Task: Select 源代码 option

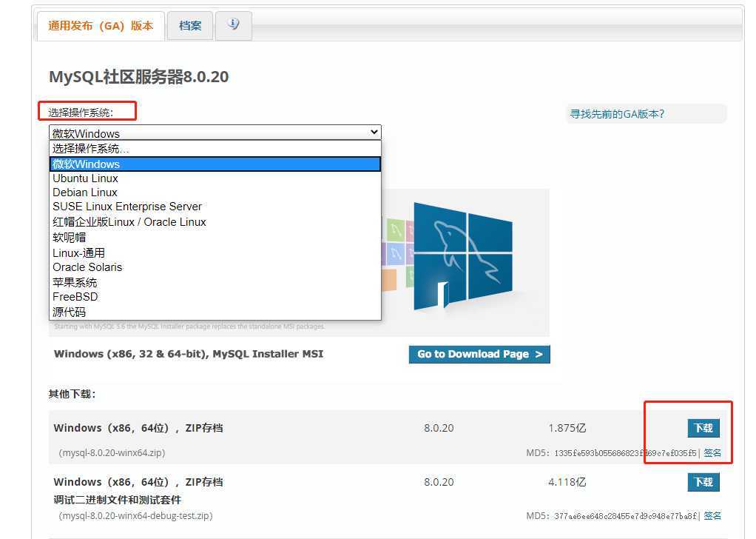Action: point(215,312)
